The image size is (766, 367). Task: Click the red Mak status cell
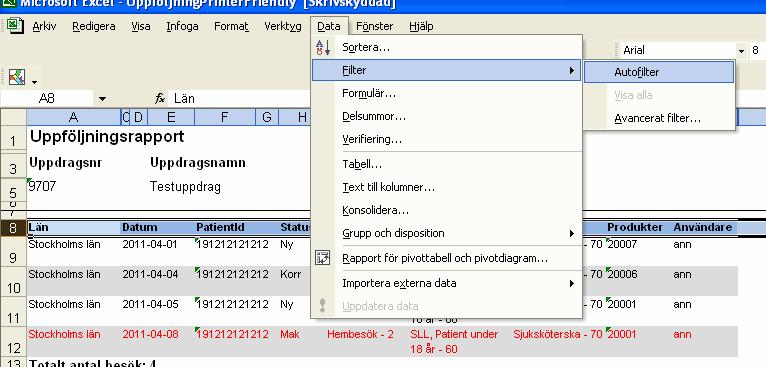[290, 334]
